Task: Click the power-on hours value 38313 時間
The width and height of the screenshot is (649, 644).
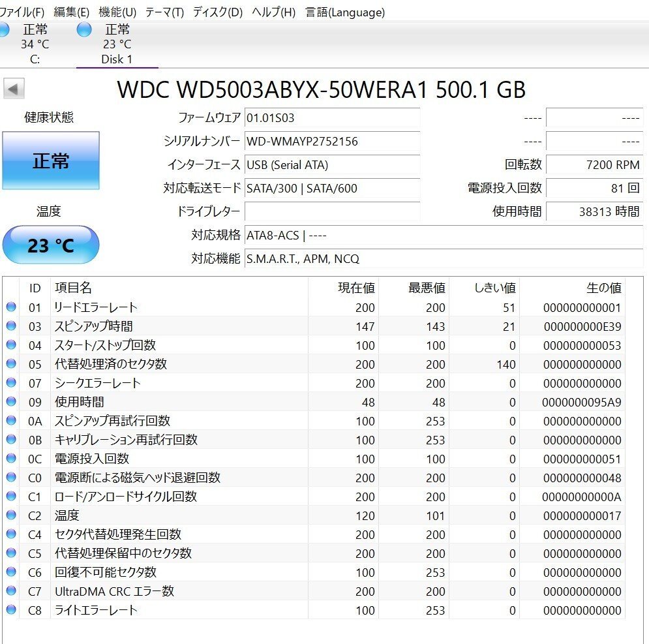Action: click(x=595, y=211)
